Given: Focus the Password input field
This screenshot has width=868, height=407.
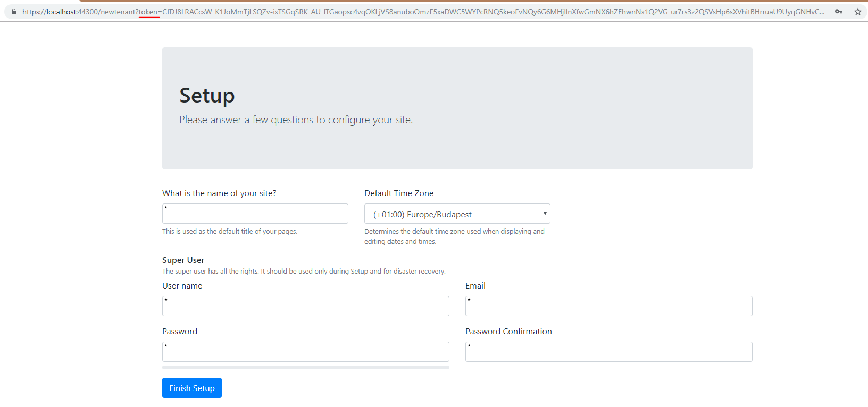Looking at the screenshot, I should click(x=306, y=352).
